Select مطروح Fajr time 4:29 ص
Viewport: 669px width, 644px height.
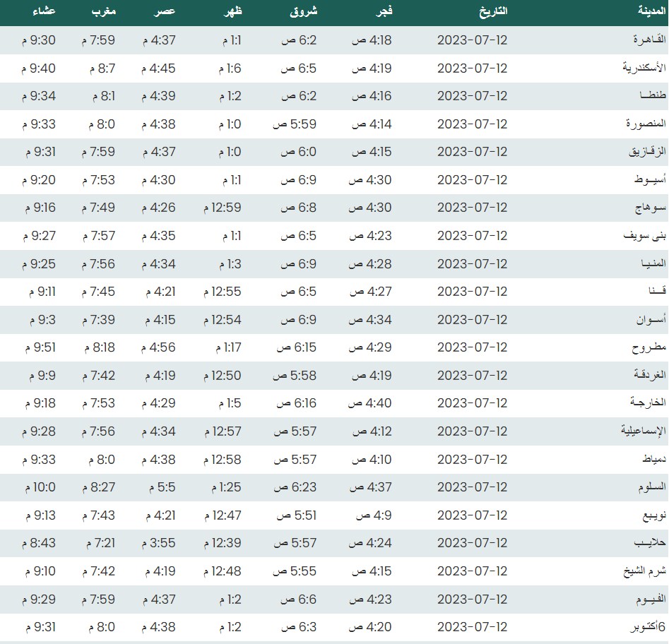372,347
